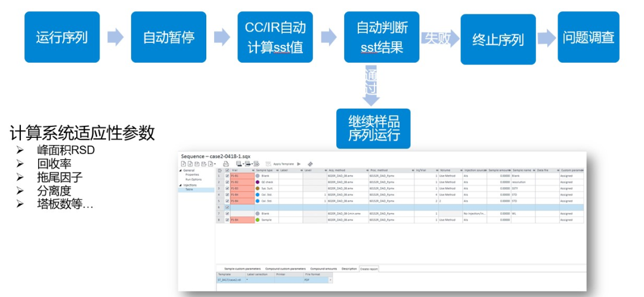
Task: Select Table under Injections
Action: (x=196, y=190)
